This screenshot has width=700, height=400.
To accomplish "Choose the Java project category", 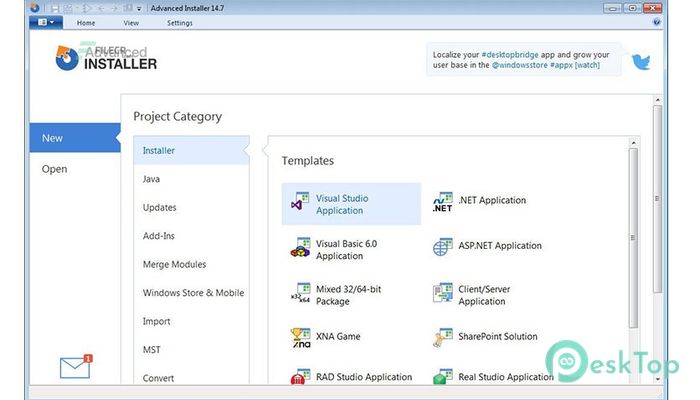I will coord(191,179).
